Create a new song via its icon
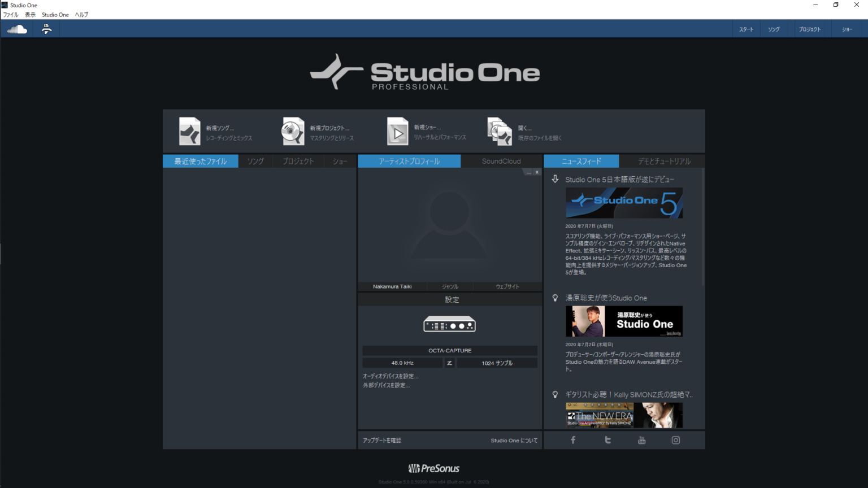The image size is (868, 488). [190, 132]
